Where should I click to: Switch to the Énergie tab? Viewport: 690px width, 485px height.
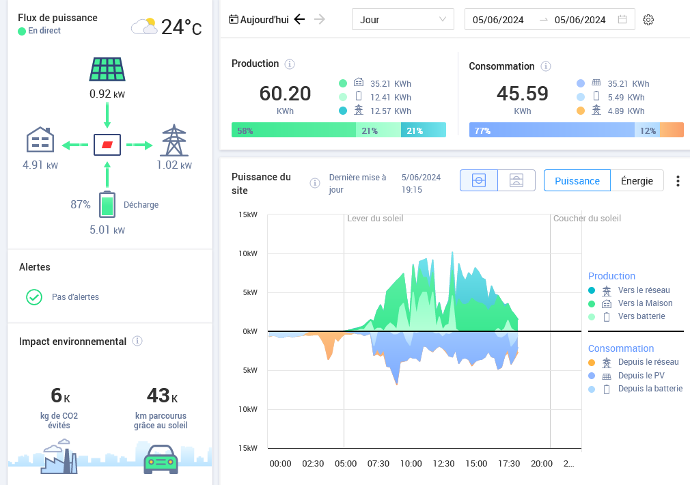[637, 180]
